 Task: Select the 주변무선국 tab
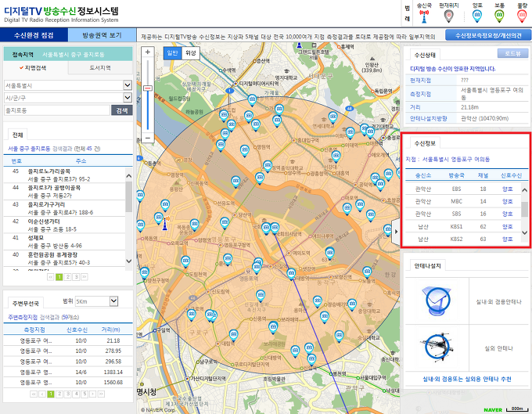point(26,303)
